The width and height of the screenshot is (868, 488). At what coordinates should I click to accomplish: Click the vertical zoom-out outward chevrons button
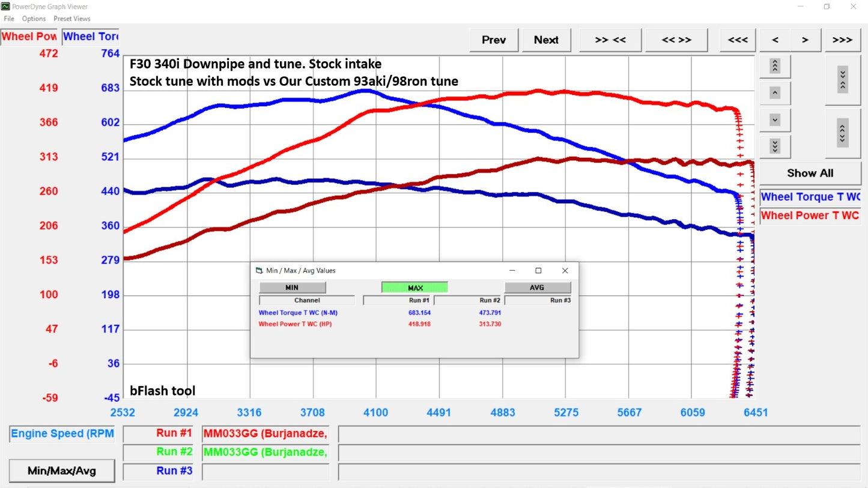click(x=843, y=133)
